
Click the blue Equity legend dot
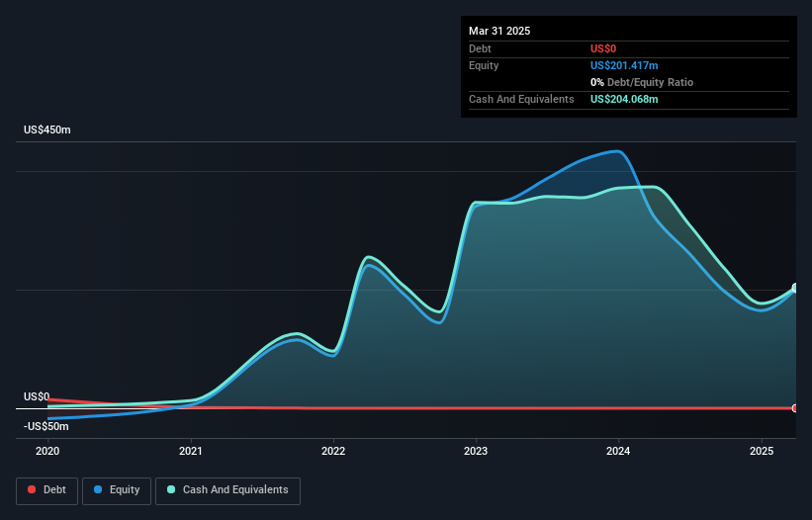(98, 489)
